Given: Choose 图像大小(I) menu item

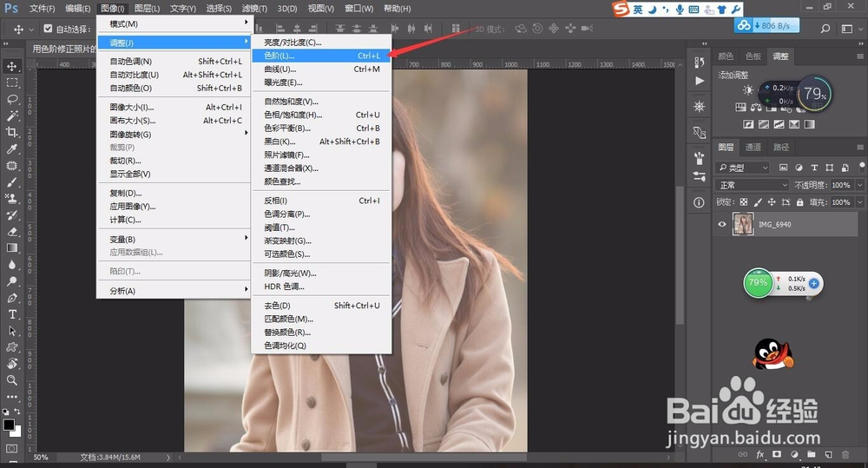Looking at the screenshot, I should click(174, 107).
